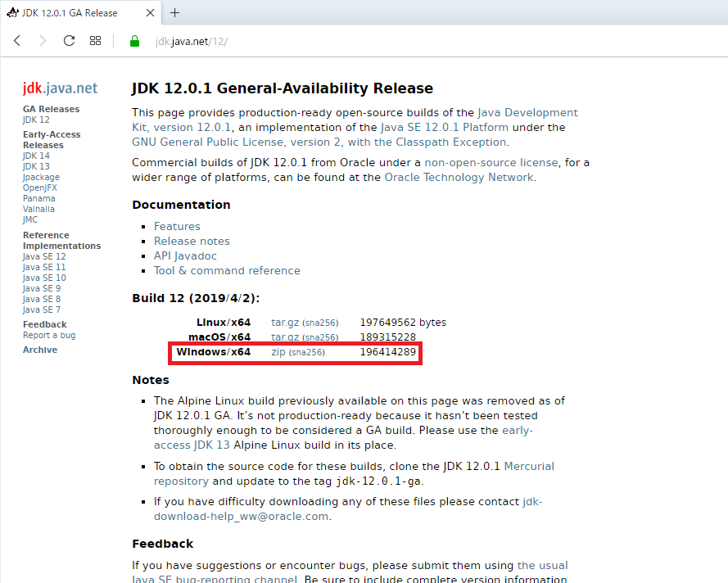Click the green lock security icon

pos(134,41)
